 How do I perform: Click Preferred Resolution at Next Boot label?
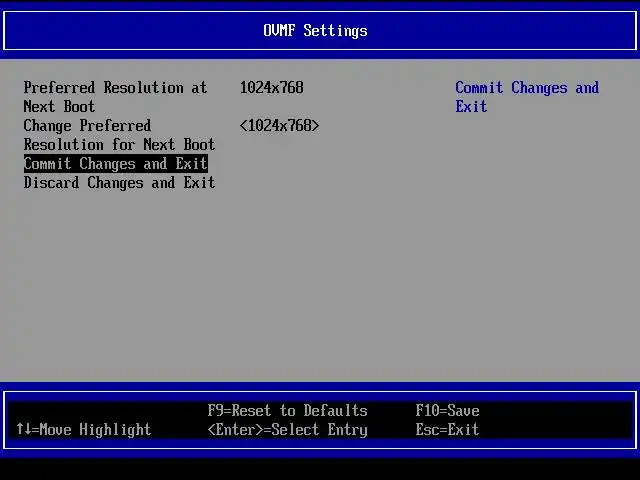pyautogui.click(x=116, y=97)
